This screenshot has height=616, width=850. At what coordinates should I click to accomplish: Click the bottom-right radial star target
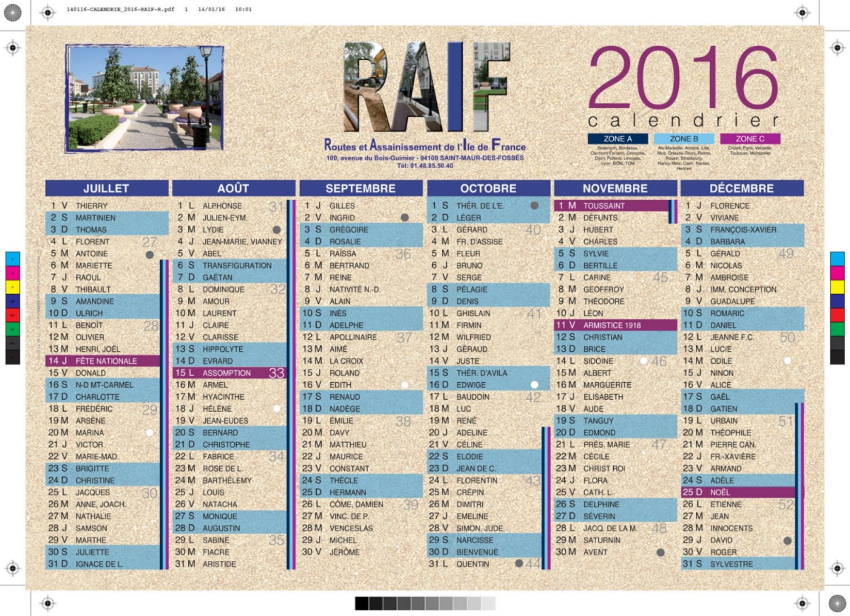pos(837,603)
